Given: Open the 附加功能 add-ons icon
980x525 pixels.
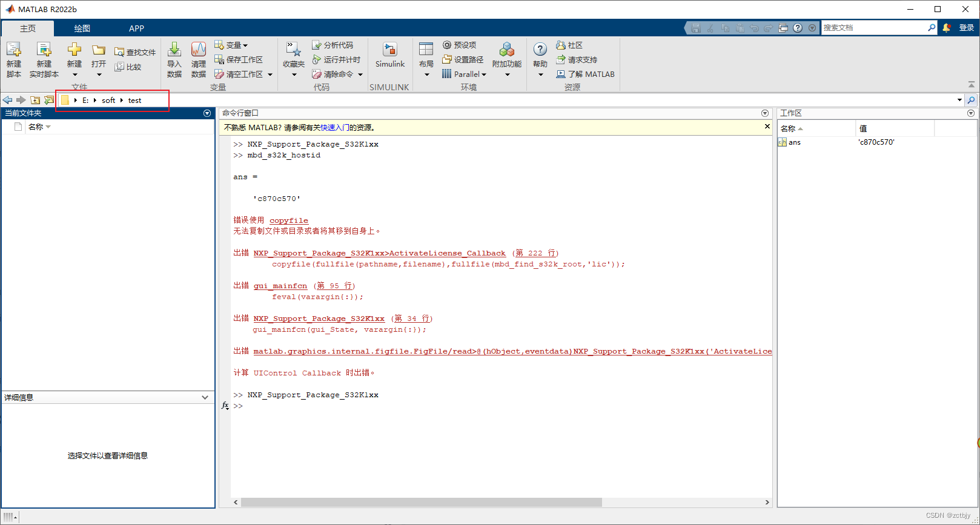Looking at the screenshot, I should [507, 50].
